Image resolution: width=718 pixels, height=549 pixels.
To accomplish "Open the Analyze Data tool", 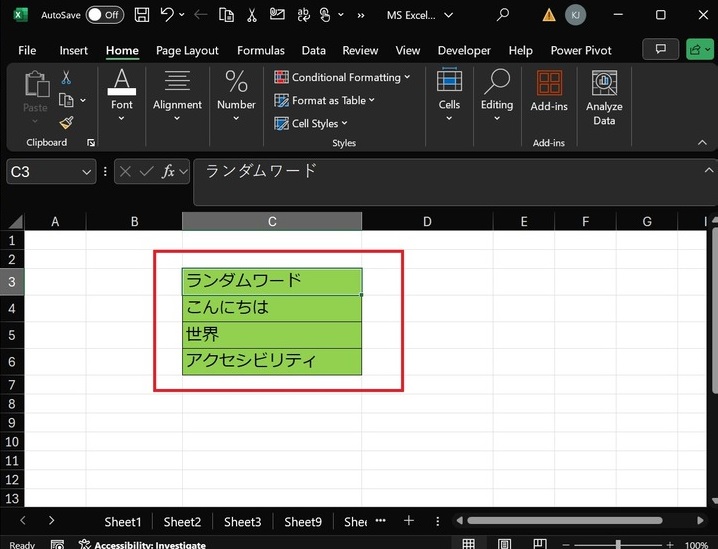I will (603, 98).
